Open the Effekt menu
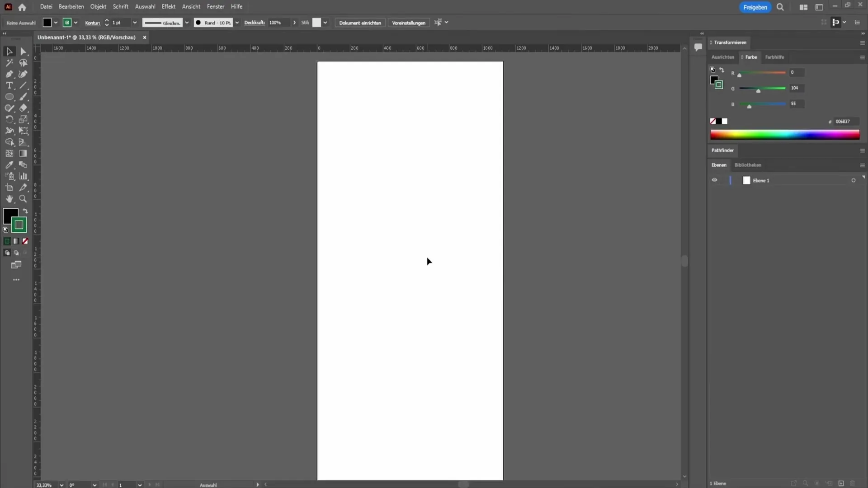 click(x=168, y=7)
